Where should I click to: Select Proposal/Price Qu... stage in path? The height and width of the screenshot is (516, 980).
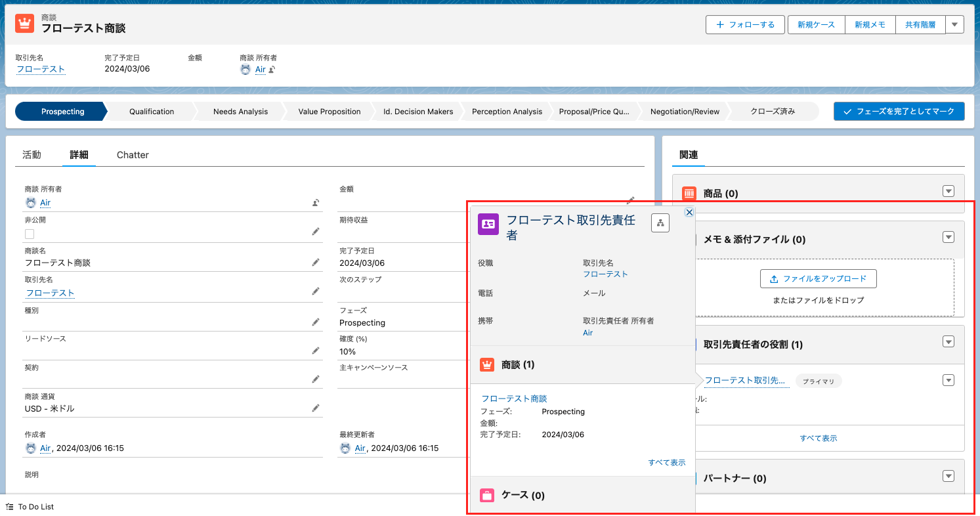click(594, 112)
